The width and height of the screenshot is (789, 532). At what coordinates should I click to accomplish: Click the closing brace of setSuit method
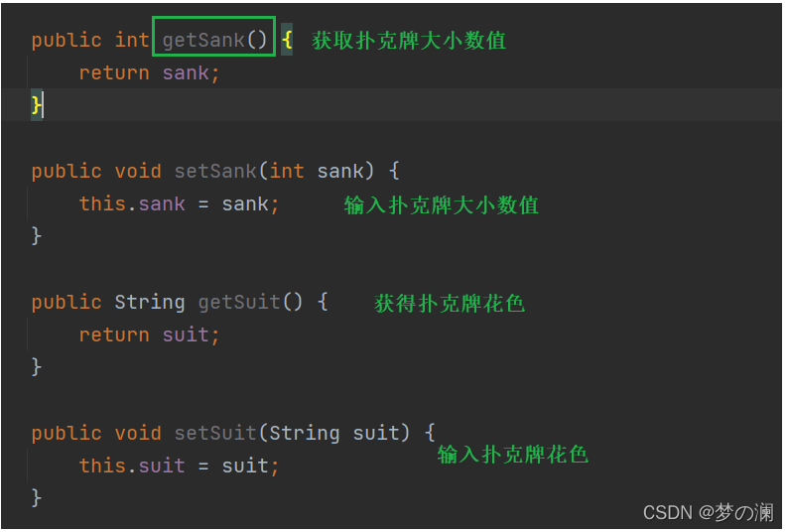click(37, 497)
